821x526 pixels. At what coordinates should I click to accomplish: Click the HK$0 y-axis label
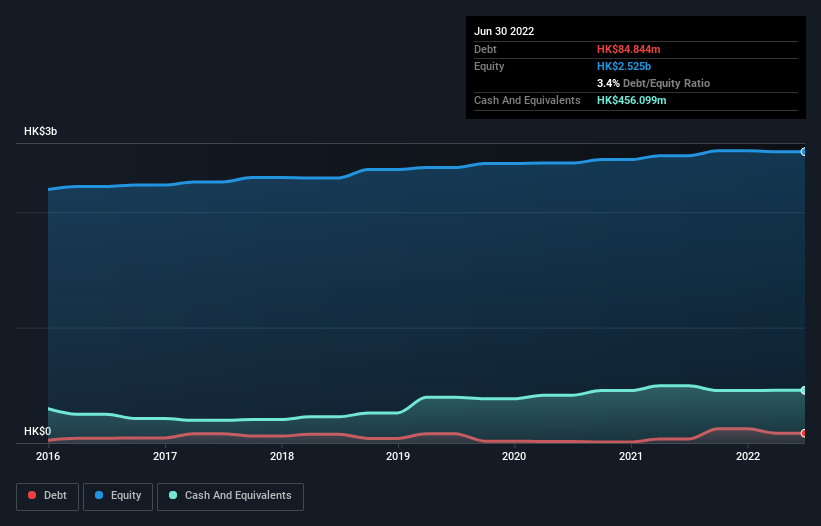click(x=37, y=431)
